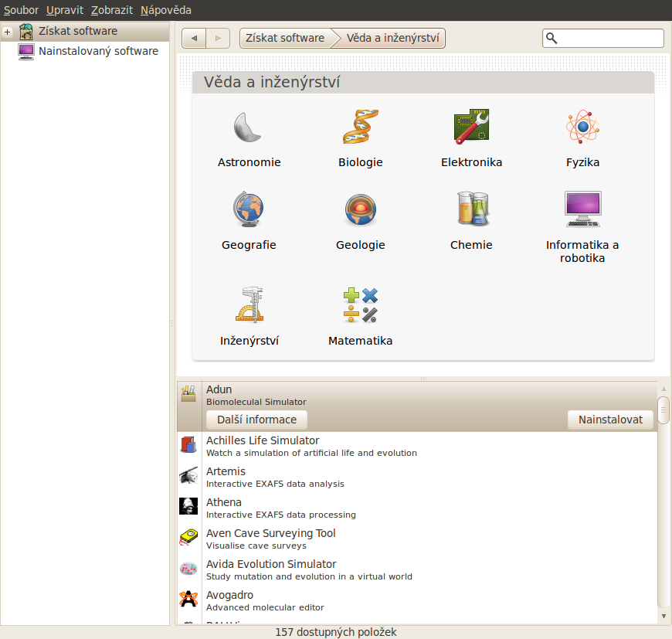Click 'Biomolecular Simulator' description text
Viewport: 672px width, 639px height.
(256, 402)
